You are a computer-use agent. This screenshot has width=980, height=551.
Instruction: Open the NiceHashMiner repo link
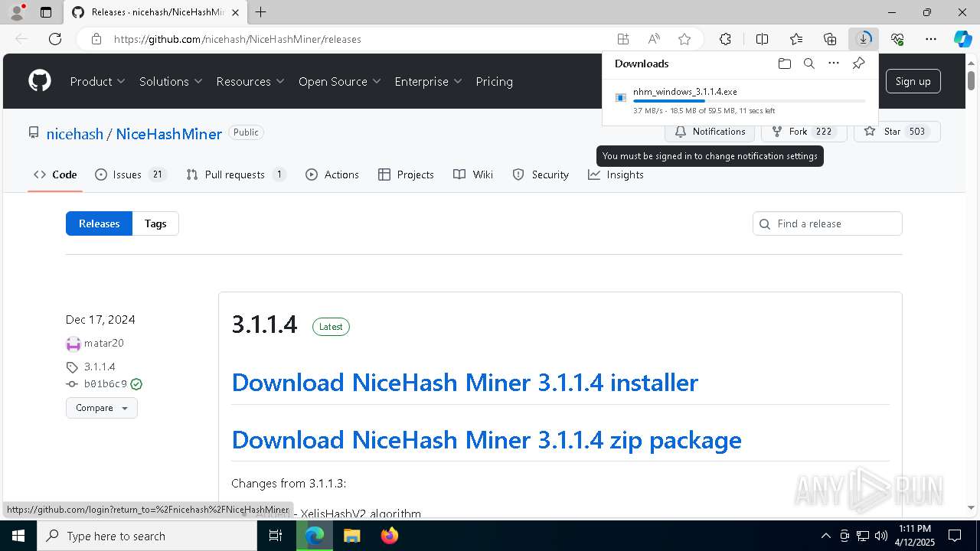[168, 134]
